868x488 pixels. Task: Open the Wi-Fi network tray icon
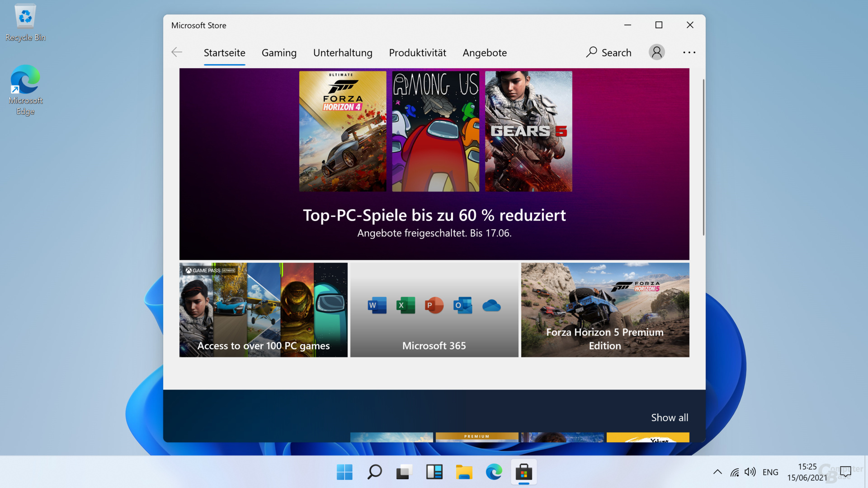coord(735,472)
